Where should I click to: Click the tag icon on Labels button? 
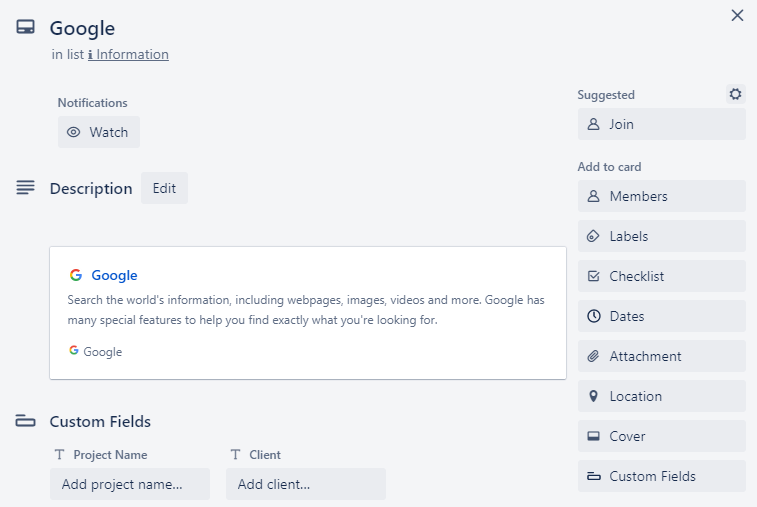coord(593,236)
